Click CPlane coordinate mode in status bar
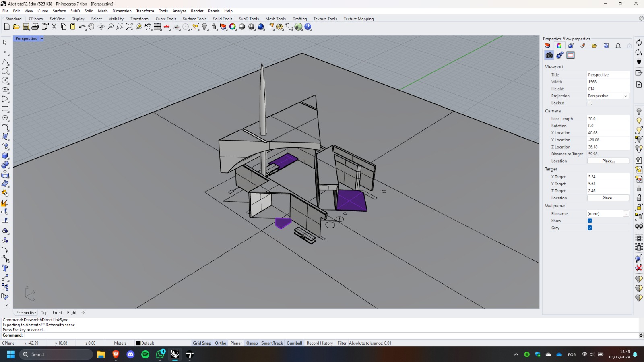The height and width of the screenshot is (362, 644). pos(8,343)
